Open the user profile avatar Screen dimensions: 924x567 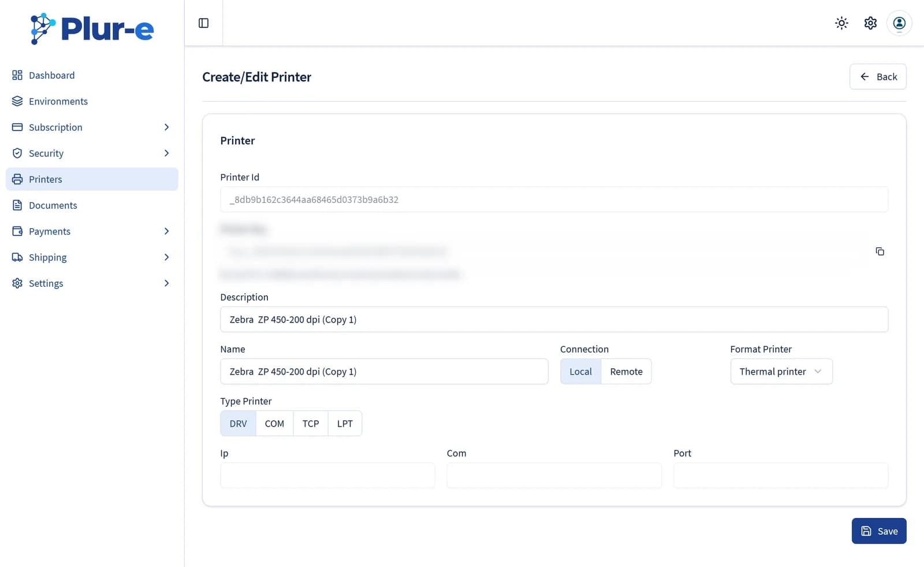point(899,23)
